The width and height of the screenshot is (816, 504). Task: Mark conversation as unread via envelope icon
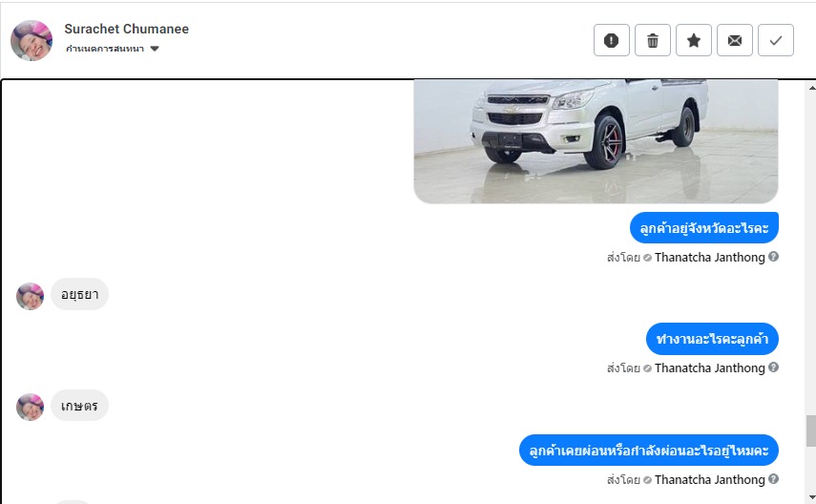735,40
